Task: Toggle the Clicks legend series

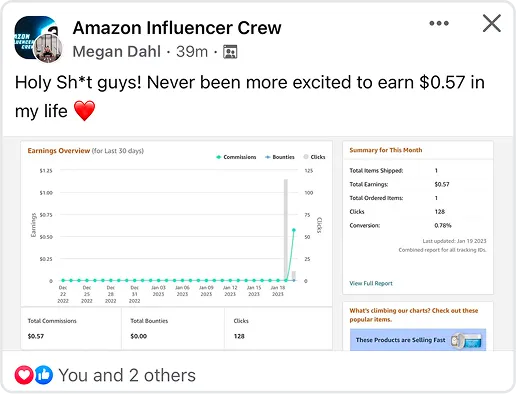Action: [314, 157]
